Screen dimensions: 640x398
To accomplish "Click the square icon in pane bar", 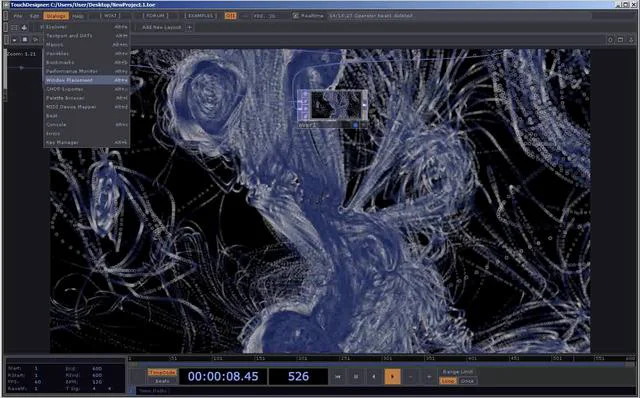I will pos(25,40).
